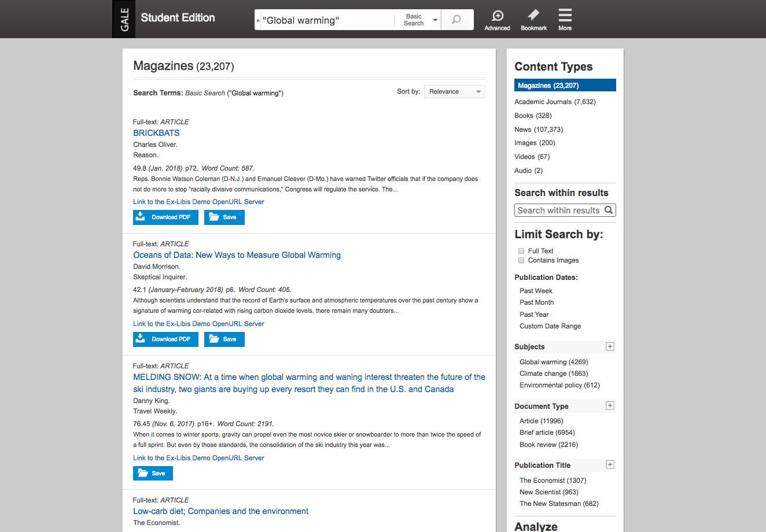Filter by subject Global warming (4269)
The image size is (766, 532).
[x=554, y=362]
